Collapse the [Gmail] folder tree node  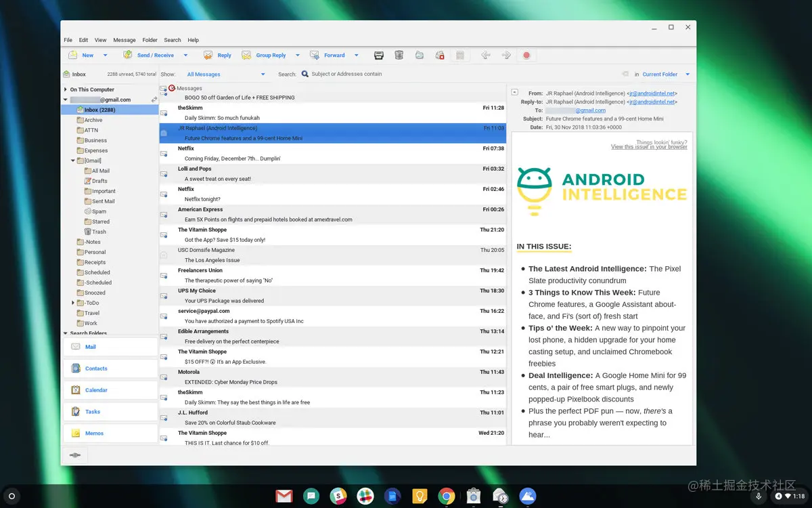click(73, 161)
